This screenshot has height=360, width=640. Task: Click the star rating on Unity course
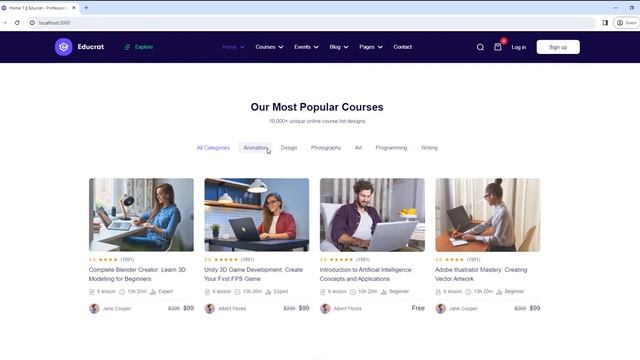click(226, 260)
